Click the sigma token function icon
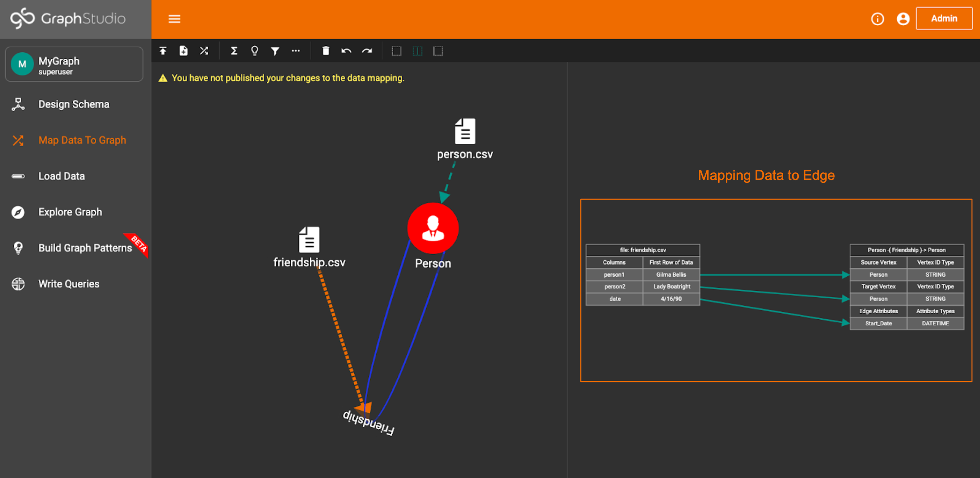 (x=234, y=51)
